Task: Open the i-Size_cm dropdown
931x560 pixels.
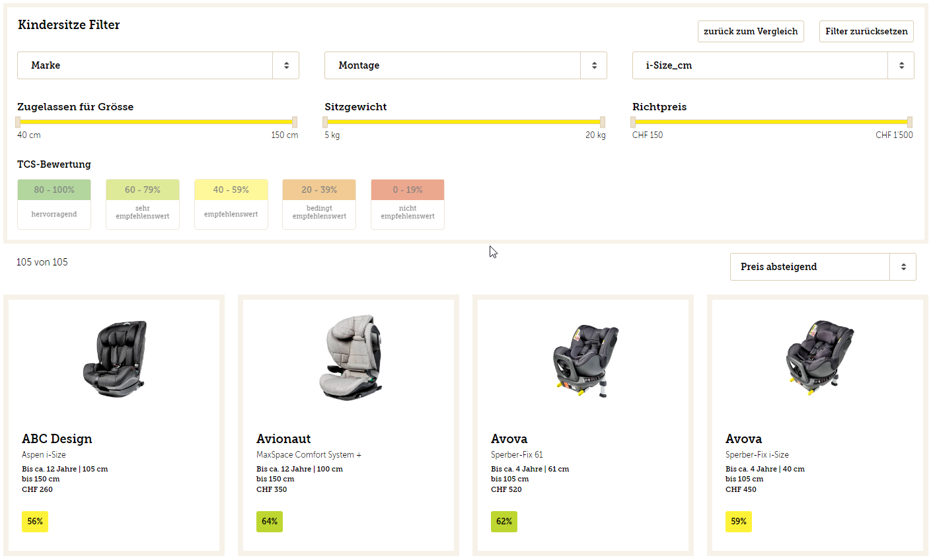Action: 773,65
